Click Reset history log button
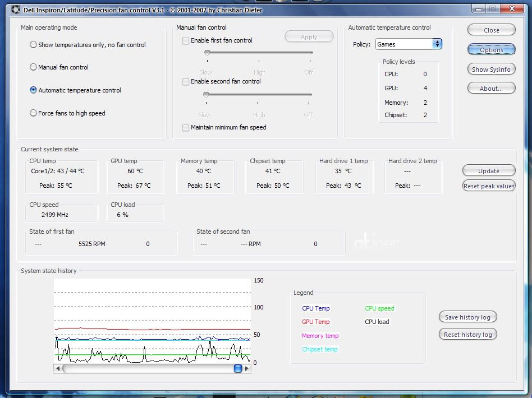 [467, 335]
